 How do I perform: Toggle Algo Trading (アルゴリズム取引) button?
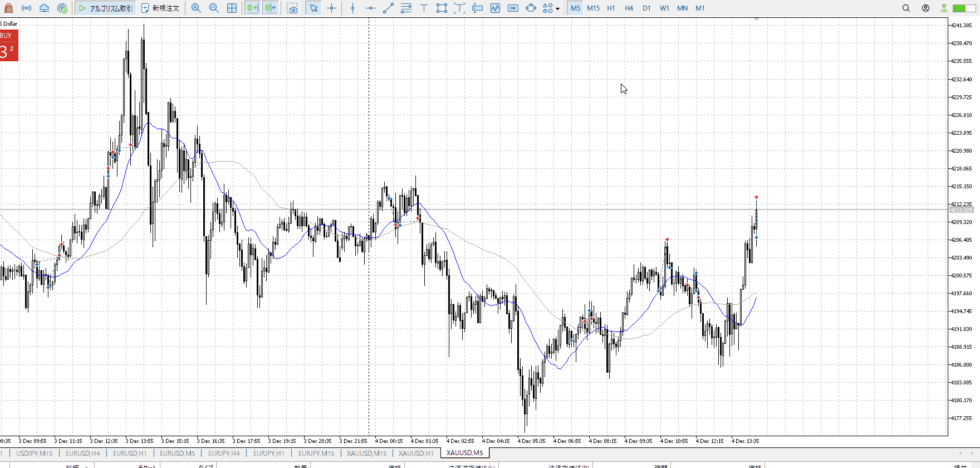[106, 8]
